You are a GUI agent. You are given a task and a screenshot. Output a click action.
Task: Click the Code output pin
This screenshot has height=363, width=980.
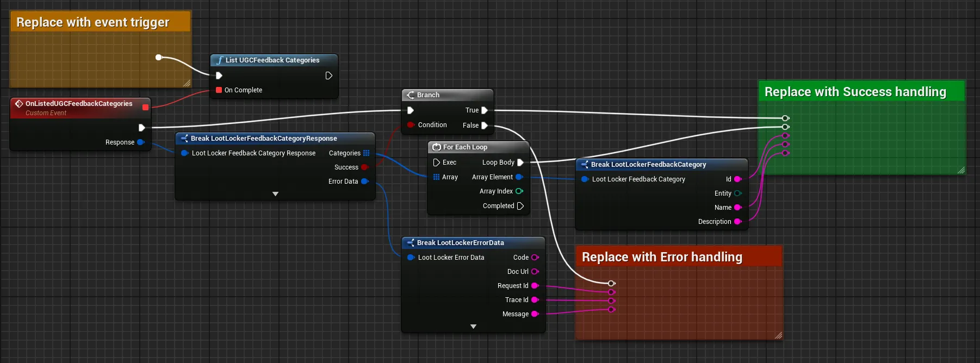535,258
